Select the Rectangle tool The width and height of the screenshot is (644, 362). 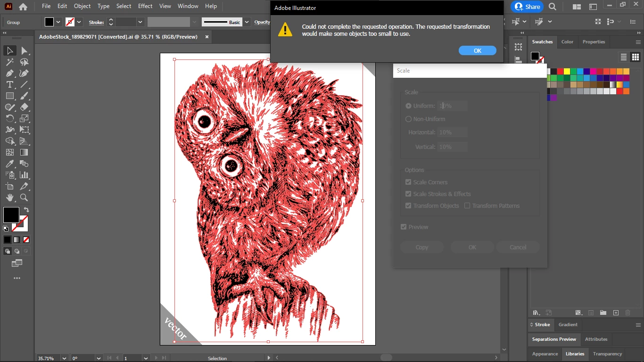tap(10, 96)
